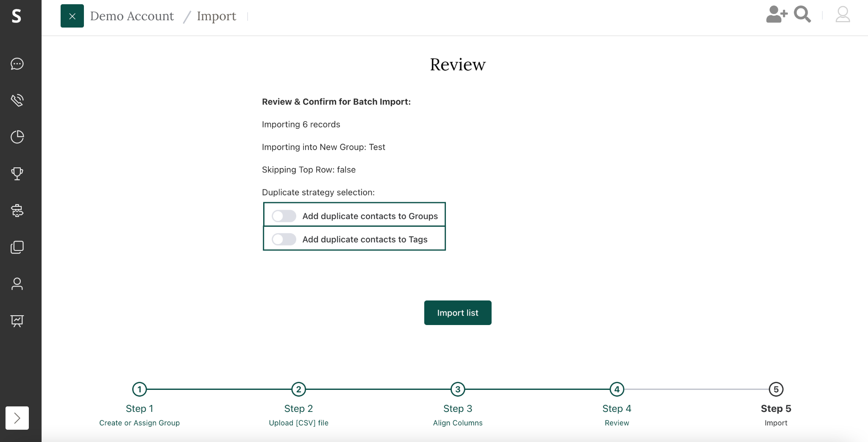The width and height of the screenshot is (868, 442).
Task: Click the S logo in sidebar
Action: click(17, 16)
